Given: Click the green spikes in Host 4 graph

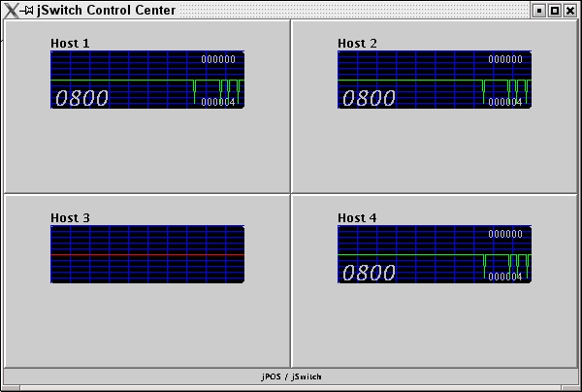Looking at the screenshot, I should pyautogui.click(x=509, y=264).
